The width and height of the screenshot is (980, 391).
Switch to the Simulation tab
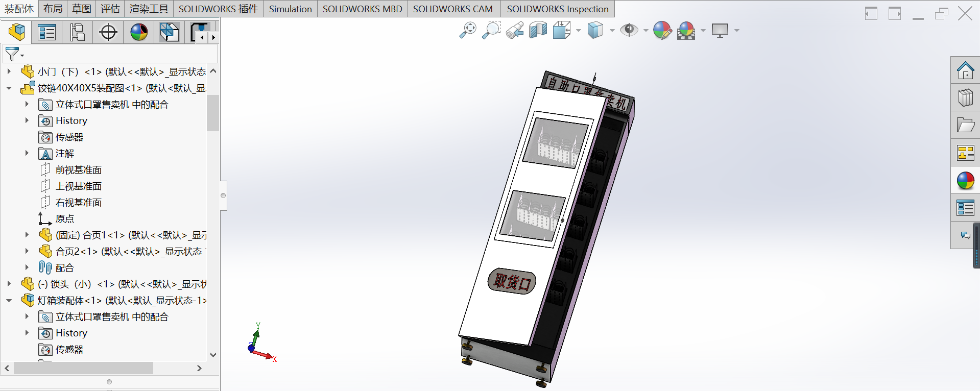(x=290, y=9)
